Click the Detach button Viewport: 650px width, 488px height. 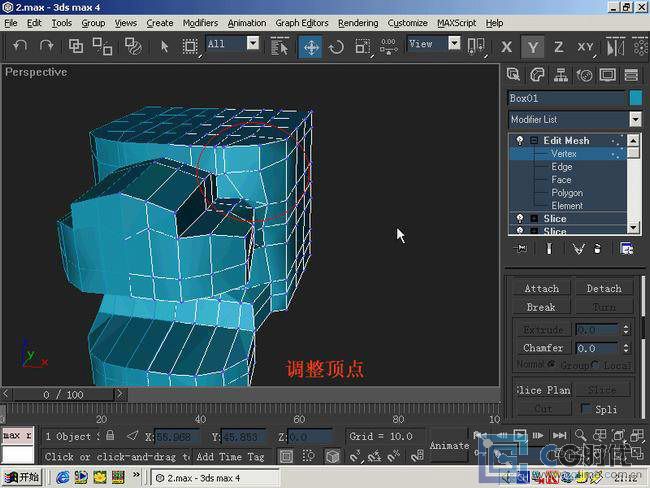click(x=604, y=288)
